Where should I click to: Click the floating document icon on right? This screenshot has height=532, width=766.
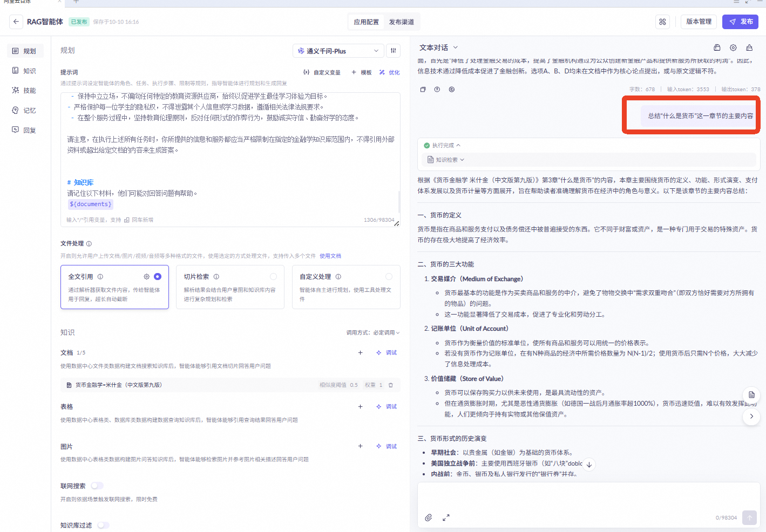[x=751, y=394]
